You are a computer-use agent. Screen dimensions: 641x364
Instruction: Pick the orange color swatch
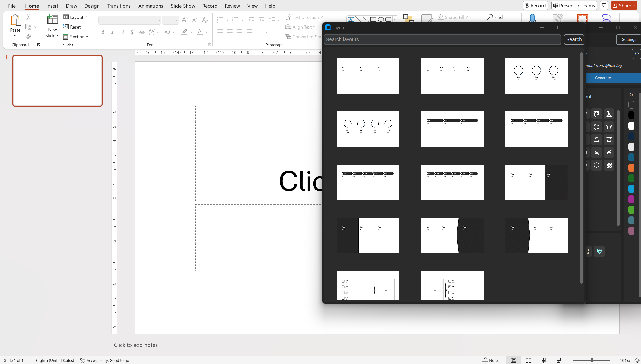631,168
